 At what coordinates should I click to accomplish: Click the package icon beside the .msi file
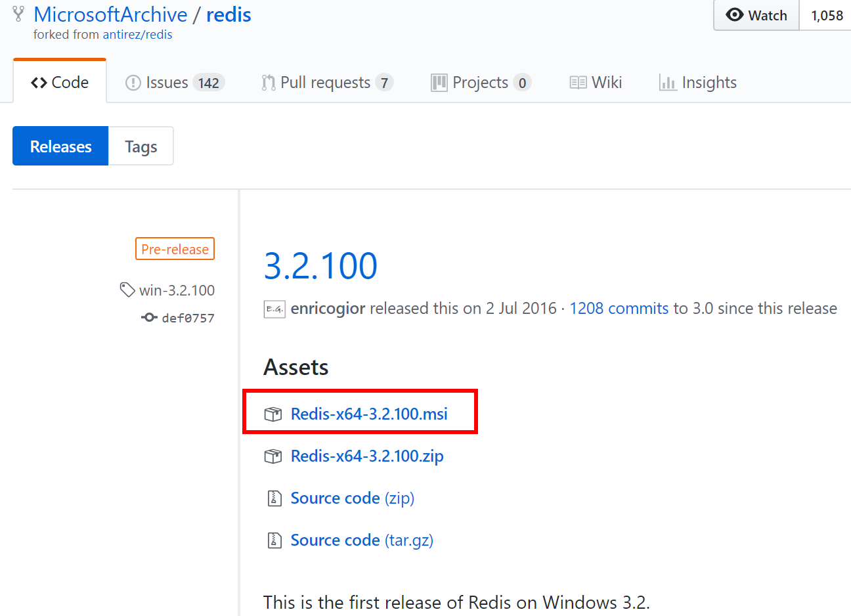[x=273, y=414]
